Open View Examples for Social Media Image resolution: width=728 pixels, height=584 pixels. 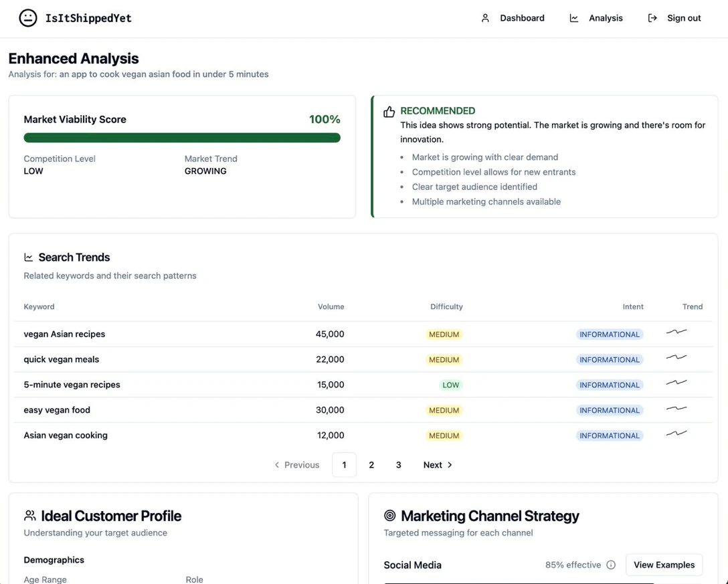click(664, 565)
